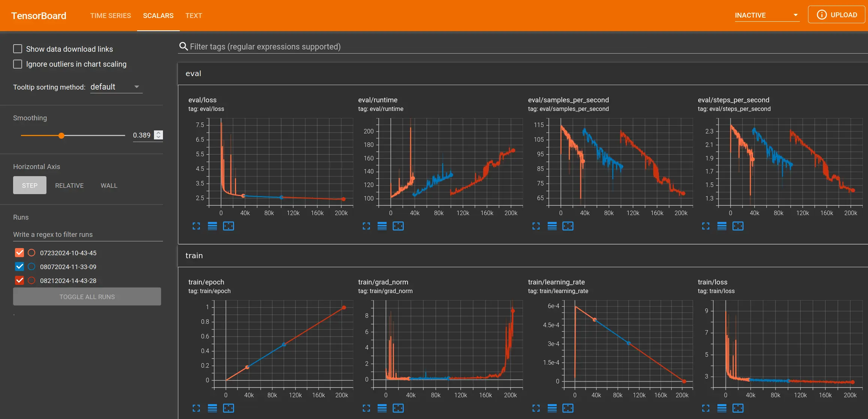Open the INACTIVE plugins dropdown
The height and width of the screenshot is (419, 868).
click(x=767, y=15)
